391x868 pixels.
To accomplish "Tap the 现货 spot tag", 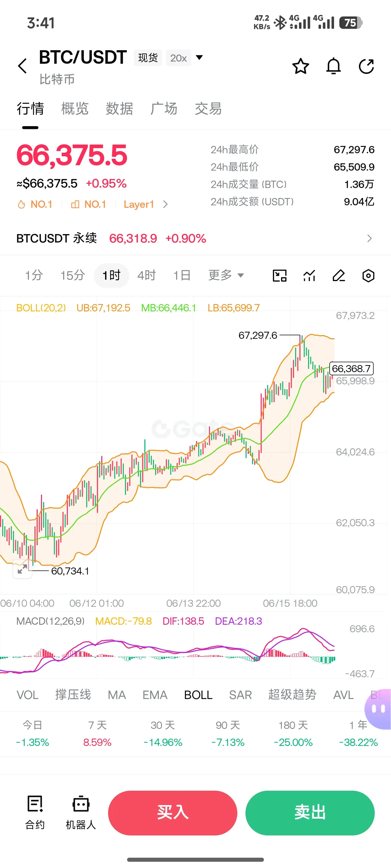I will [148, 58].
